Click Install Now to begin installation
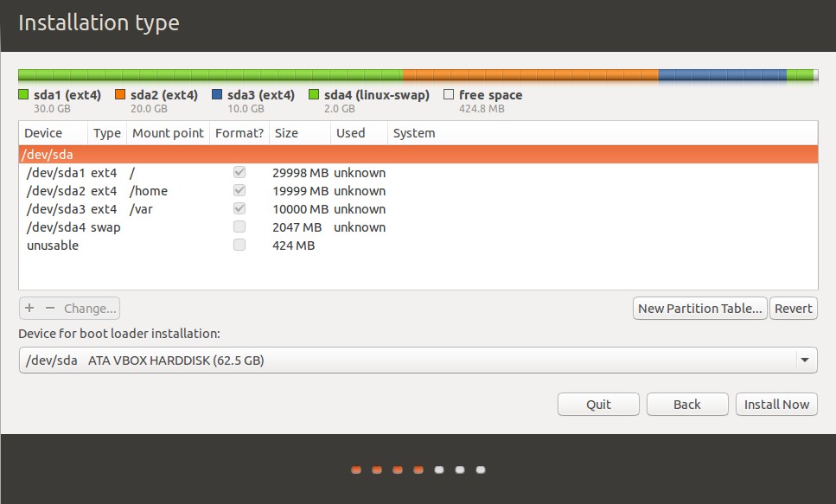The width and height of the screenshot is (836, 504). pos(776,404)
